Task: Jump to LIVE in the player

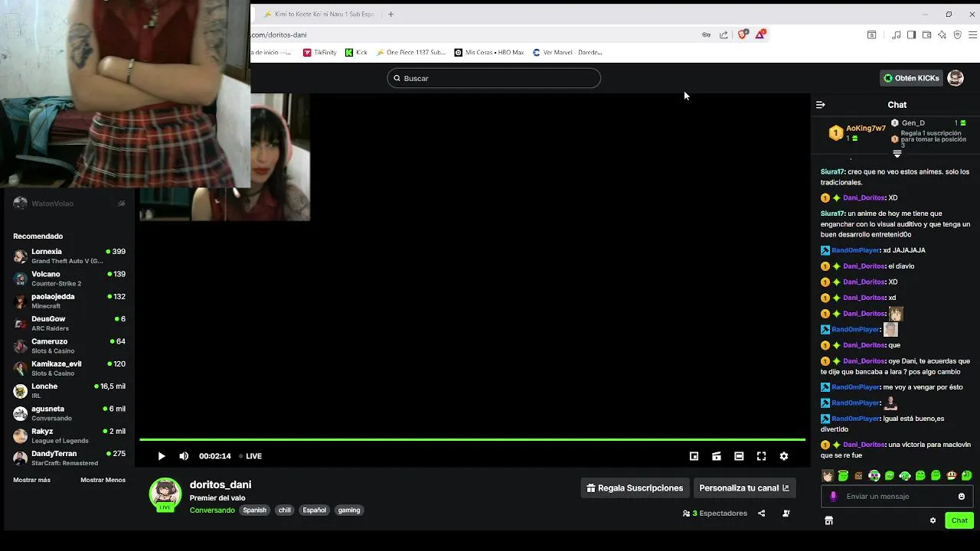Action: [x=250, y=456]
